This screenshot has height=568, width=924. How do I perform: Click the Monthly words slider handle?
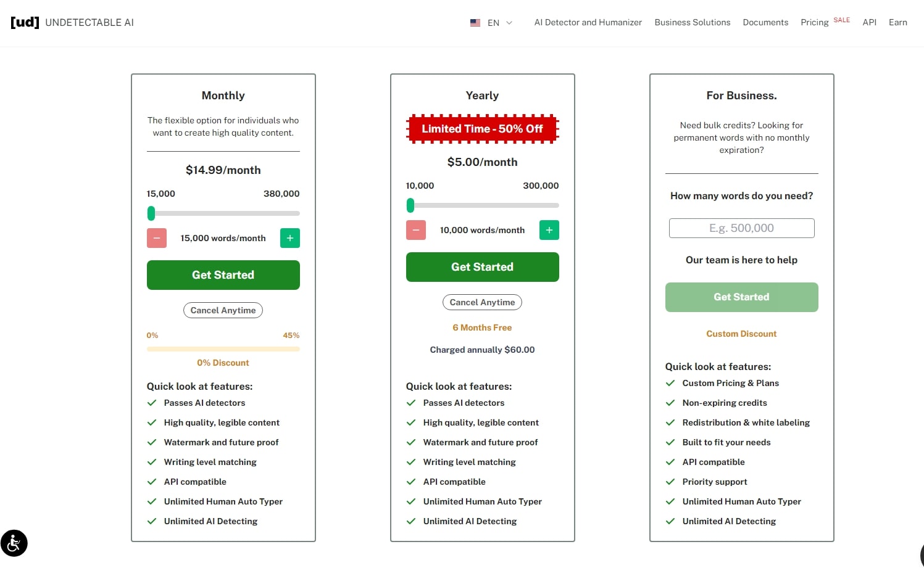click(x=151, y=213)
